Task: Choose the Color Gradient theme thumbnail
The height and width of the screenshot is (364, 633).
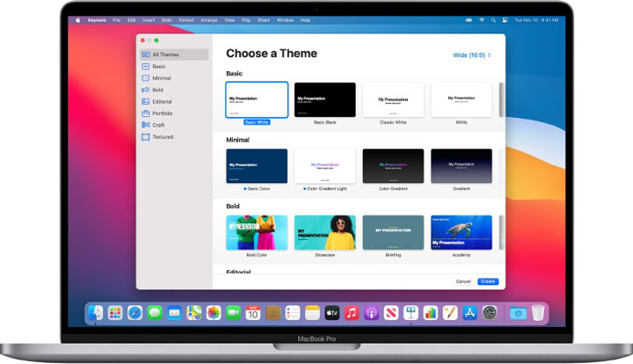Action: point(393,166)
